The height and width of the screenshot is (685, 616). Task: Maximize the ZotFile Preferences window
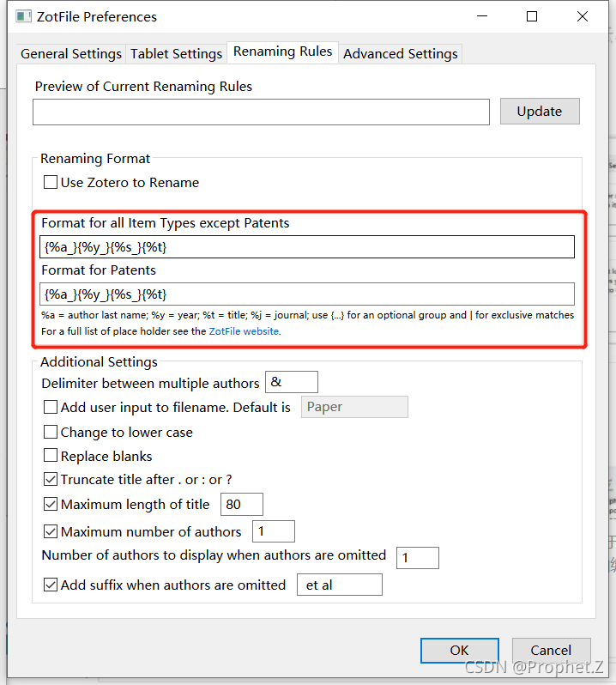tap(532, 16)
